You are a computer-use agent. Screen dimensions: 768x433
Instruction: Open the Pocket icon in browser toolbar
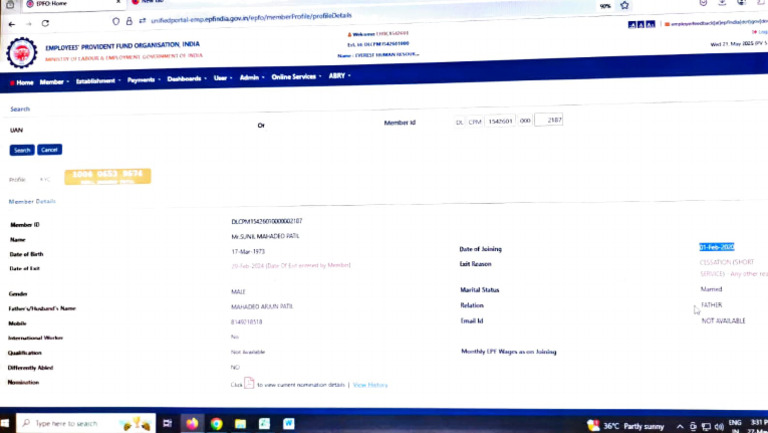click(703, 2)
